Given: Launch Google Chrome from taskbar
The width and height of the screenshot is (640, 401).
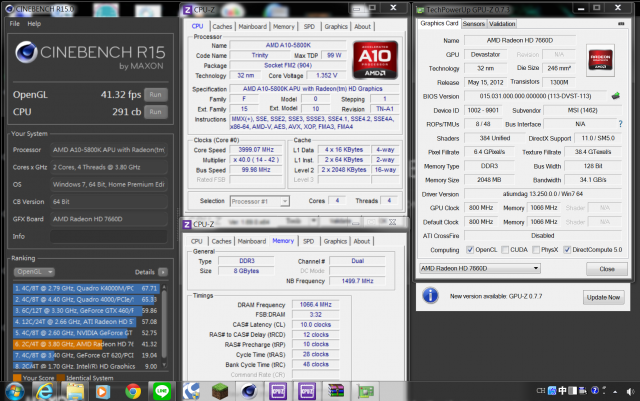Looking at the screenshot, I should click(133, 392).
